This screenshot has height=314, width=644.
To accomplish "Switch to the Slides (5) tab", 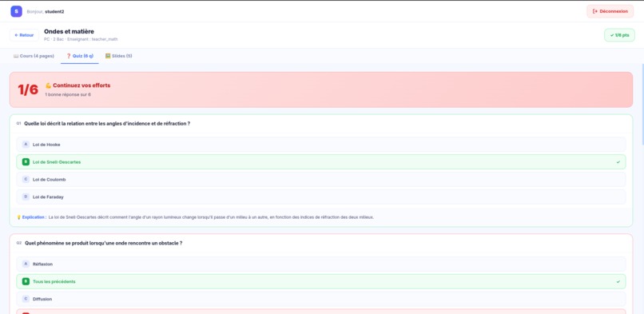I will [119, 56].
